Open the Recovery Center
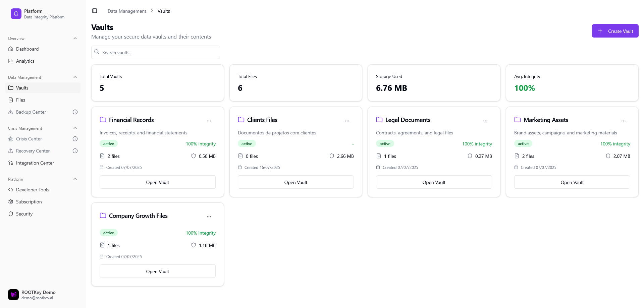This screenshot has height=308, width=644. [11, 151]
